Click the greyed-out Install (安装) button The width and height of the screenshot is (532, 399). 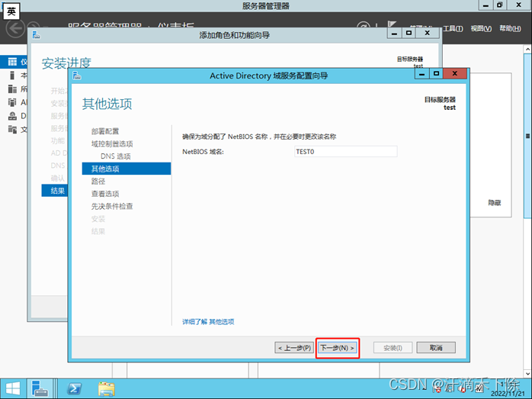click(393, 348)
